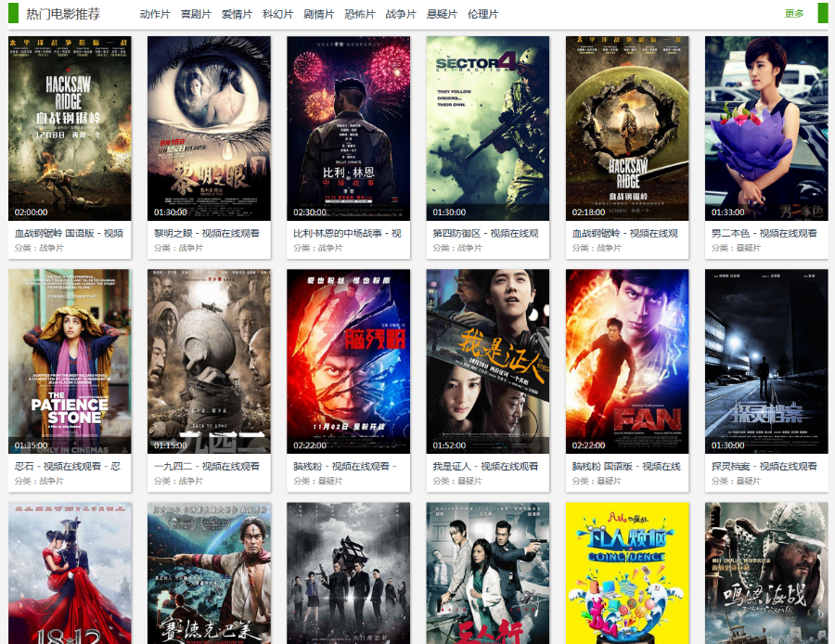Switch to the 科幻片 category

[278, 14]
